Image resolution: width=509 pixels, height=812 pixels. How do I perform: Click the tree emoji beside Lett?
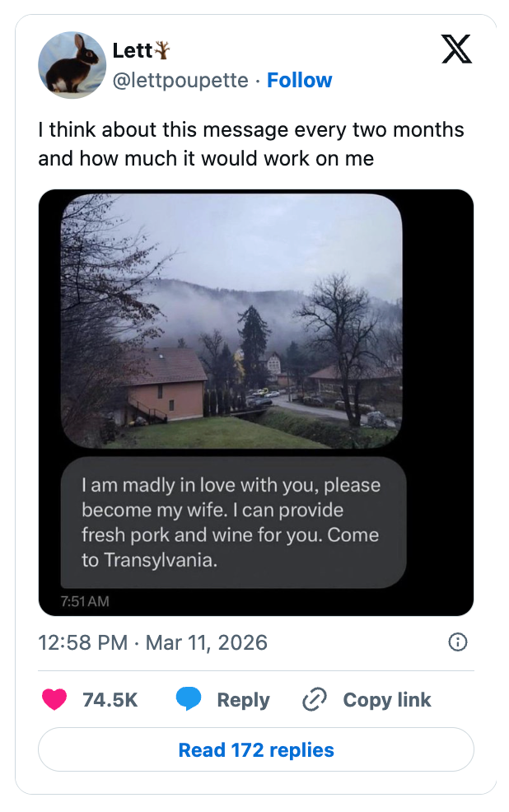tap(163, 50)
